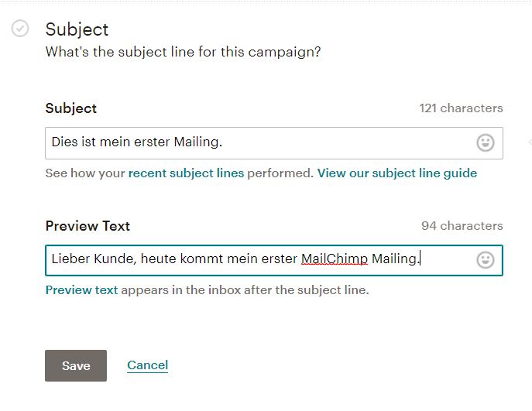Click inside the Preview Text input field
532x411 pixels.
274,260
